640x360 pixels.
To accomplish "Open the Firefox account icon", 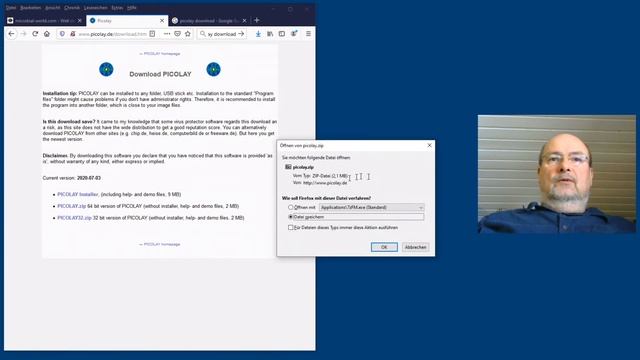I will tap(294, 34).
